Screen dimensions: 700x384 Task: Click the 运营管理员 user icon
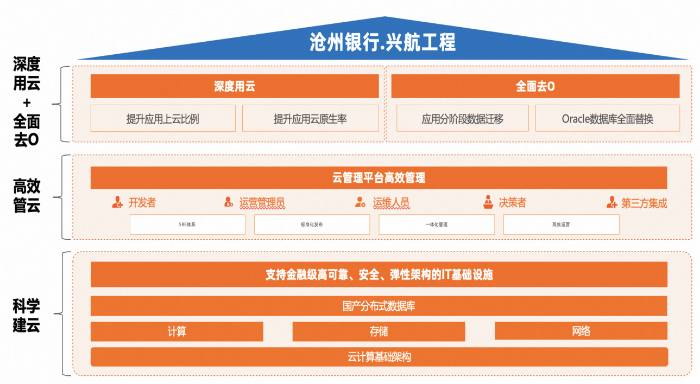(x=229, y=202)
